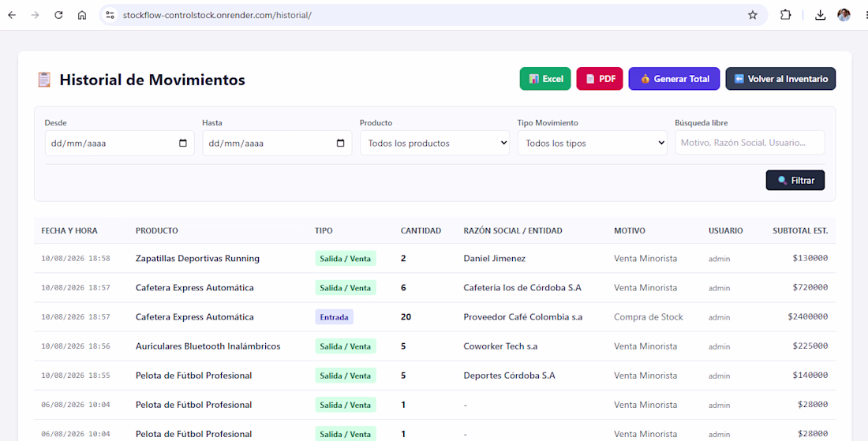Go back with the browser back arrow
This screenshot has height=441, width=868.
pos(12,15)
